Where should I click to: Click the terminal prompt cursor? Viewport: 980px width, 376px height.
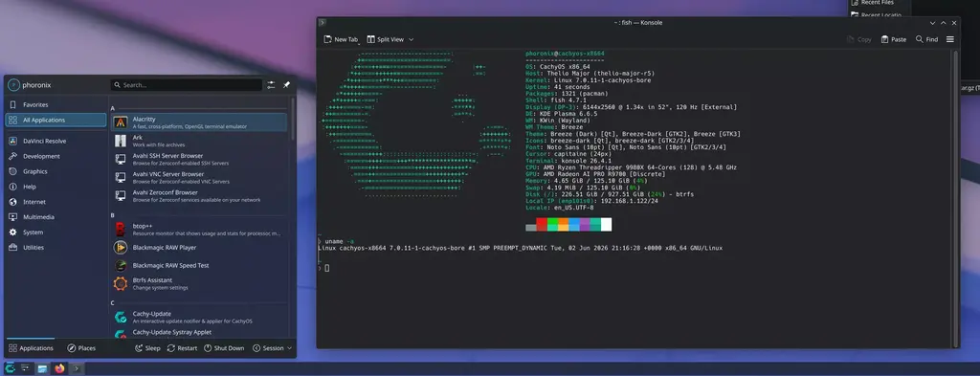pyautogui.click(x=327, y=268)
